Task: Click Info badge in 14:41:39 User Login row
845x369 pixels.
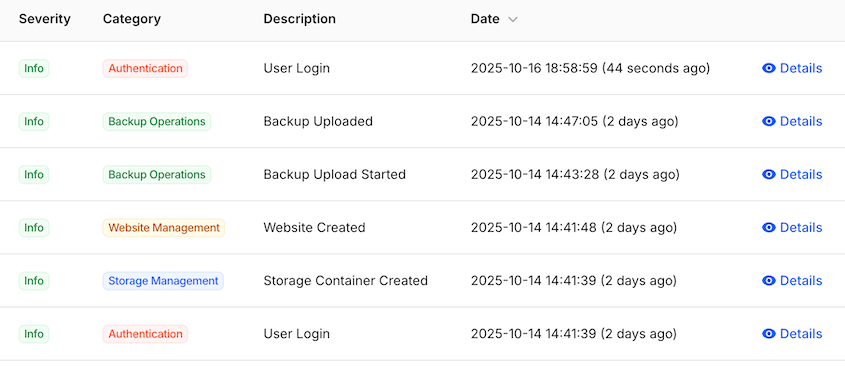Action: pos(34,334)
